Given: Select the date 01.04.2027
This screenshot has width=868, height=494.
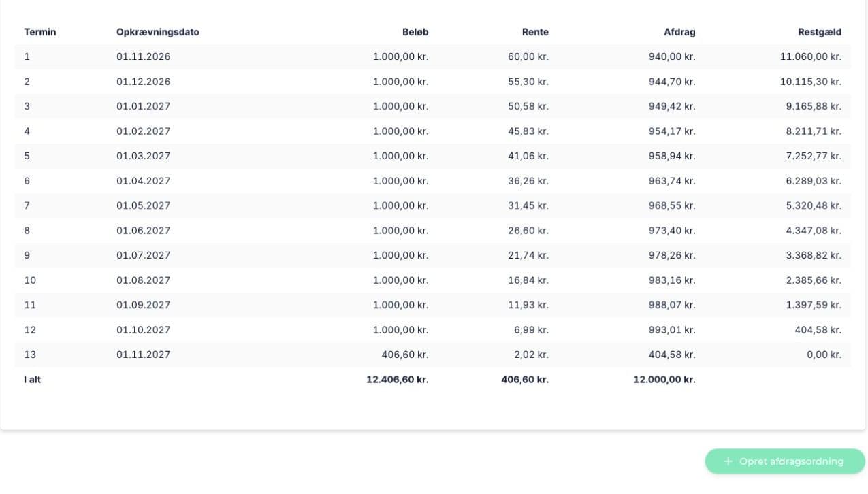Looking at the screenshot, I should 144,181.
